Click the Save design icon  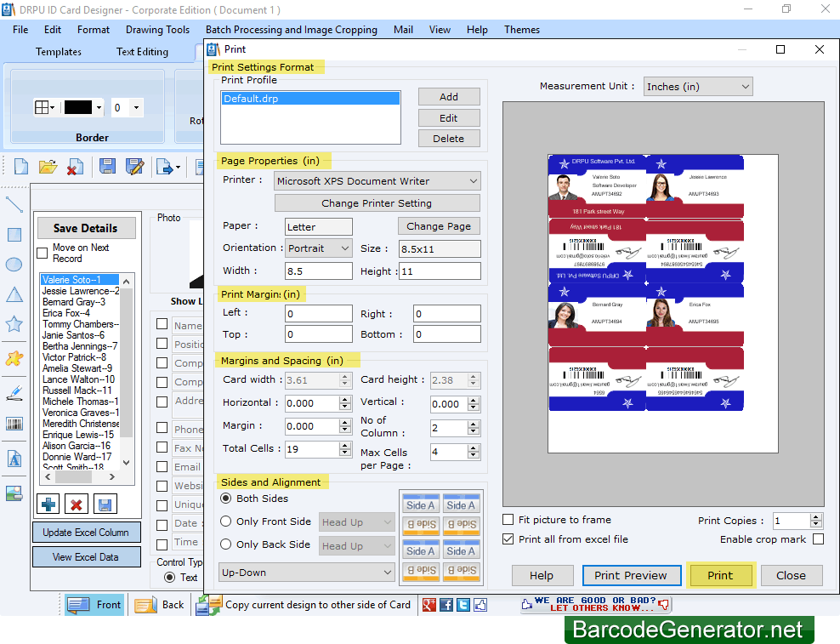(x=107, y=167)
